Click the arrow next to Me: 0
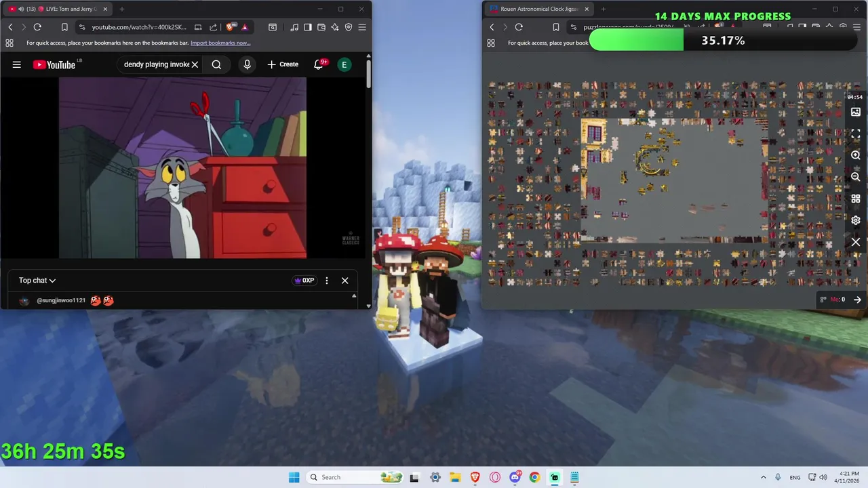Viewport: 868px width, 488px height. (x=857, y=300)
